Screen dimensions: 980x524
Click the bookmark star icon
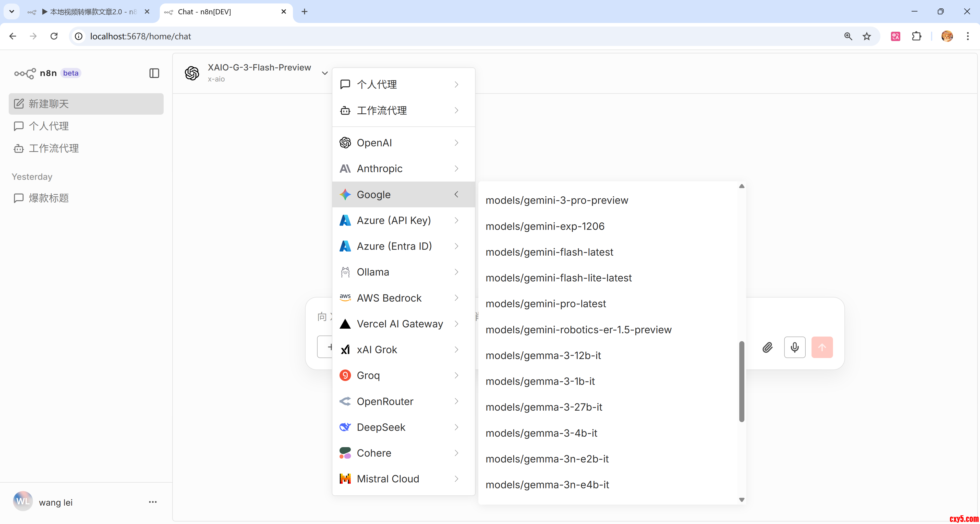[x=867, y=36]
